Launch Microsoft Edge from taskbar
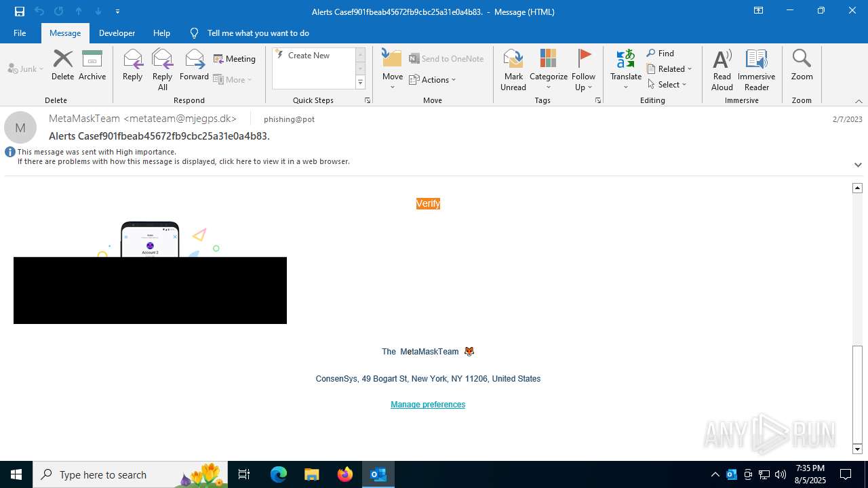Image resolution: width=868 pixels, height=488 pixels. click(279, 474)
